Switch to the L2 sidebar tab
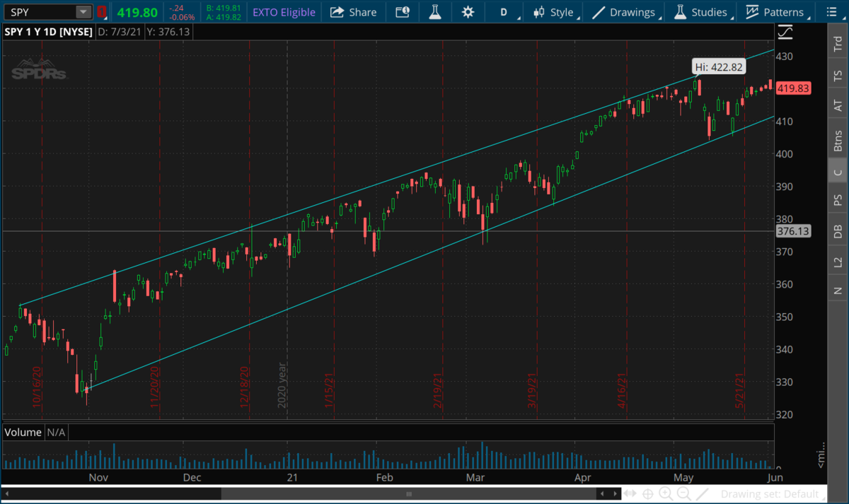849x504 pixels. 838,262
